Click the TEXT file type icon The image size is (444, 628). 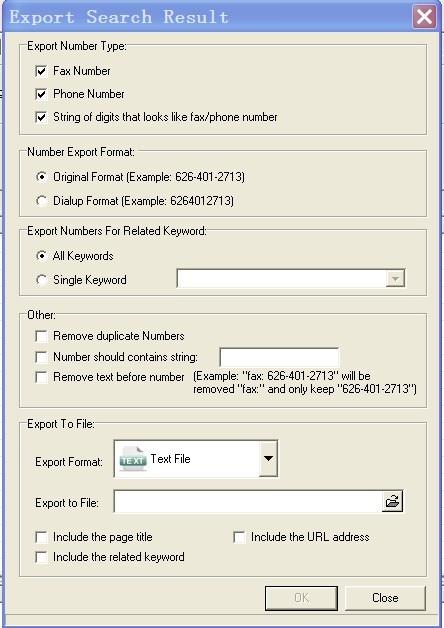pos(133,459)
